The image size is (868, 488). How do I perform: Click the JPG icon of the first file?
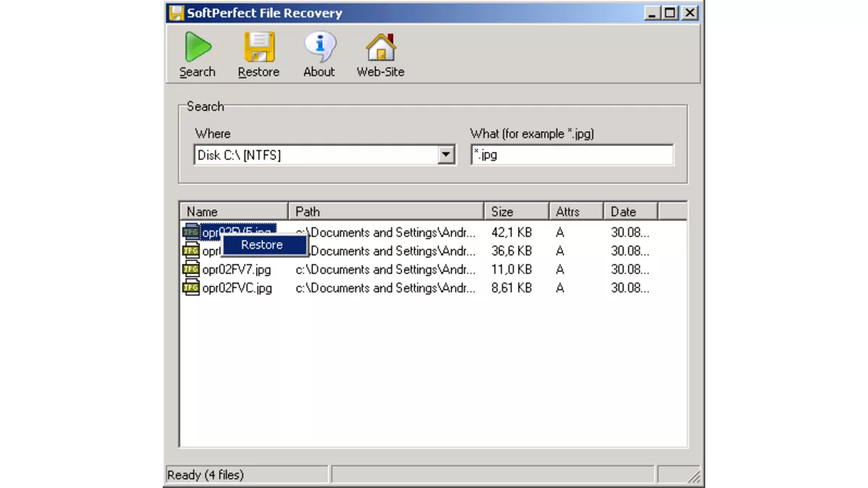pos(191,232)
